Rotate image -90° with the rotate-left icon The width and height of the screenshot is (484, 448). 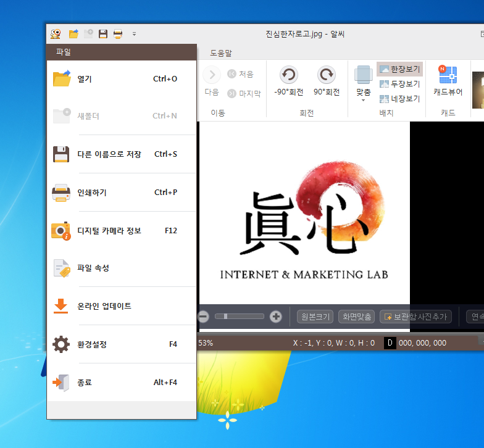289,74
